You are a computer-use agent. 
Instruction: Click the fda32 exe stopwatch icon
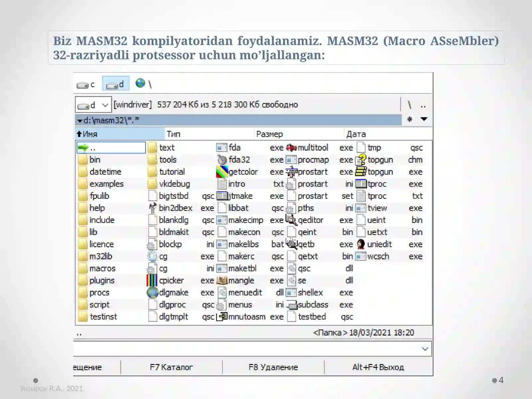pyautogui.click(x=221, y=160)
